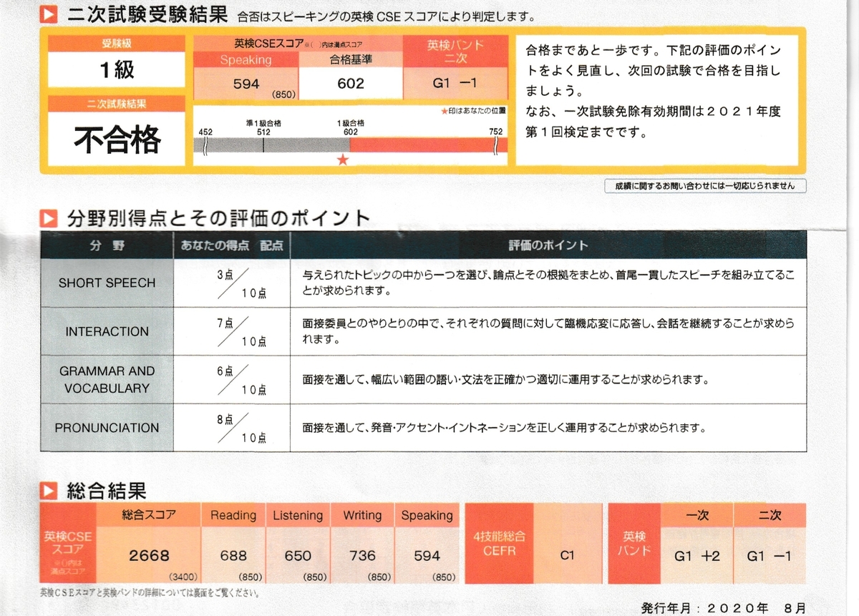Select the PRONUNCIATION evaluation description

point(504,429)
